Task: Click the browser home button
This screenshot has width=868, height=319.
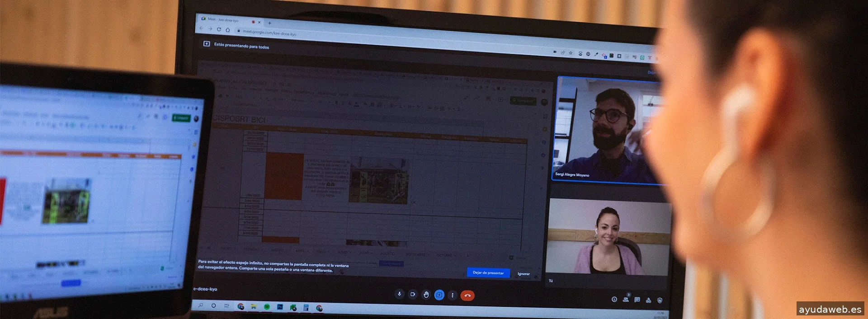Action: pos(228,30)
